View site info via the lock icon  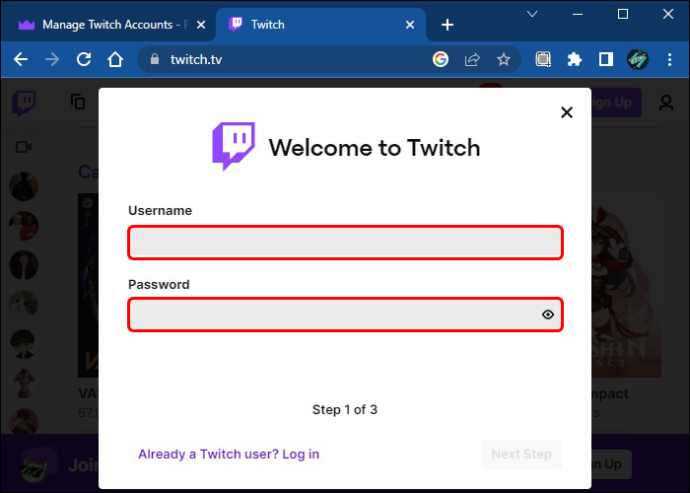pos(154,59)
